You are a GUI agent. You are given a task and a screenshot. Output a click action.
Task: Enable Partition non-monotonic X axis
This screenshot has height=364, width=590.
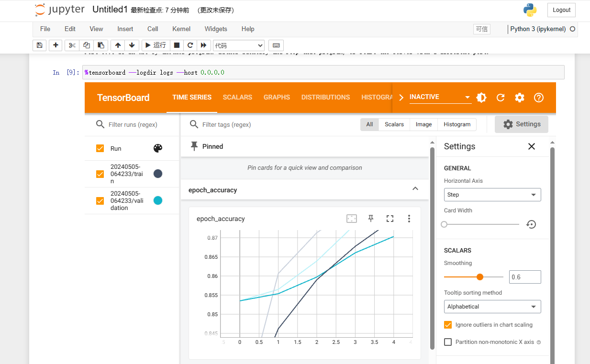[448, 342]
